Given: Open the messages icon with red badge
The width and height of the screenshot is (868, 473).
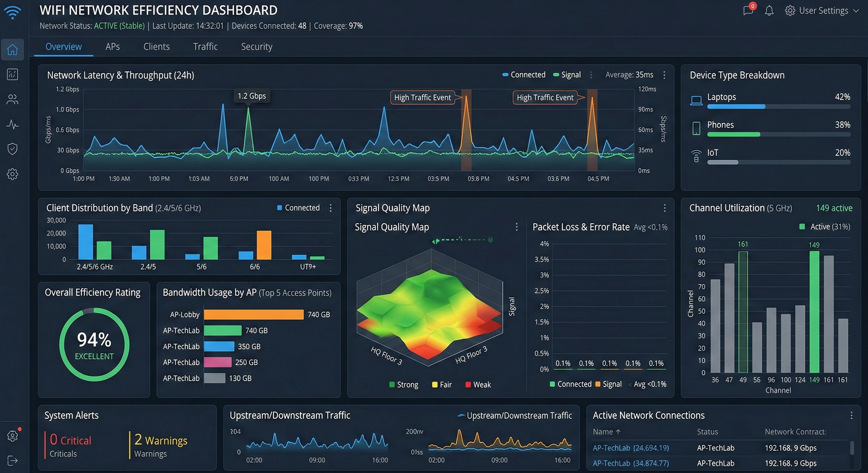Looking at the screenshot, I should pyautogui.click(x=748, y=10).
